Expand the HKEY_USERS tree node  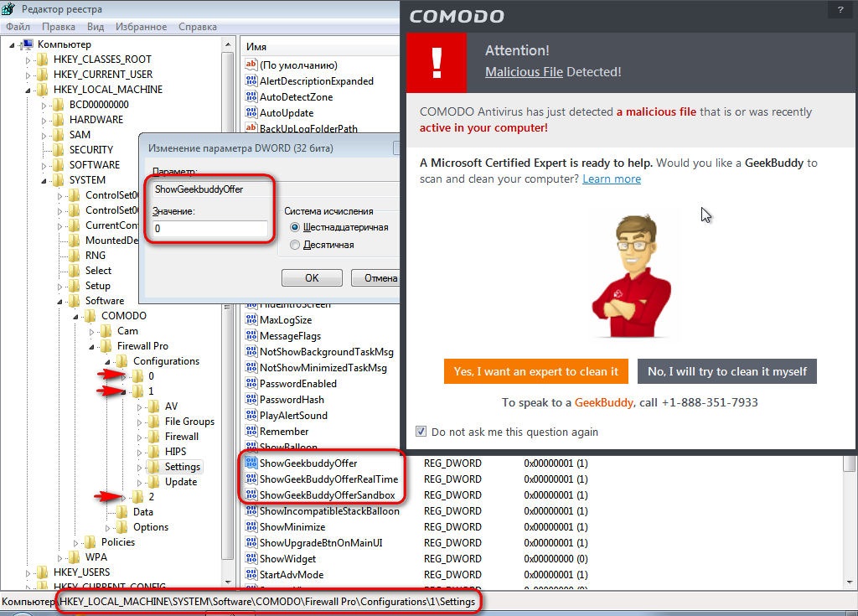click(28, 572)
